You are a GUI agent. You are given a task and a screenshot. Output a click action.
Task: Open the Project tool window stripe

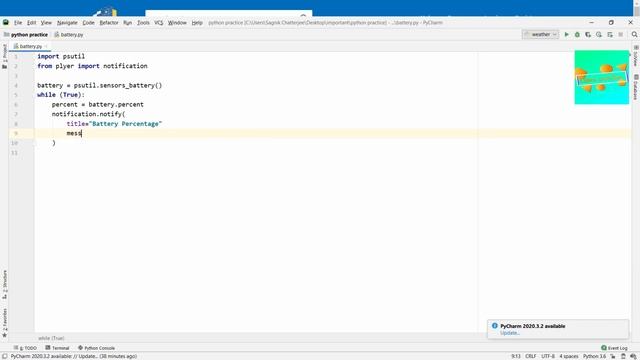[x=4, y=56]
